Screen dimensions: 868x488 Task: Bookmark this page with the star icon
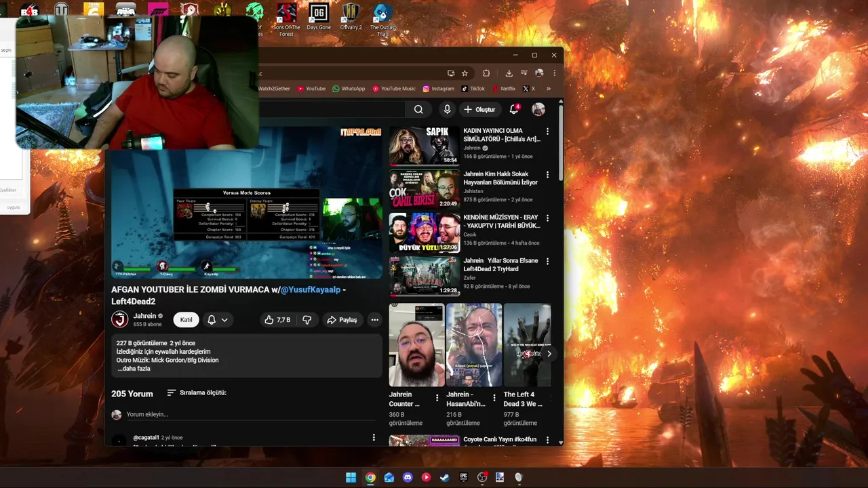click(x=465, y=73)
